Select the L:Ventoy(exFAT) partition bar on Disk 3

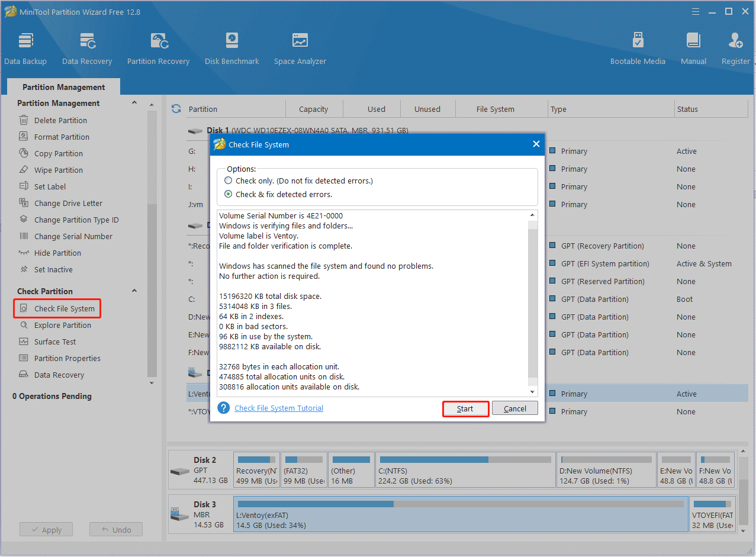click(x=461, y=514)
